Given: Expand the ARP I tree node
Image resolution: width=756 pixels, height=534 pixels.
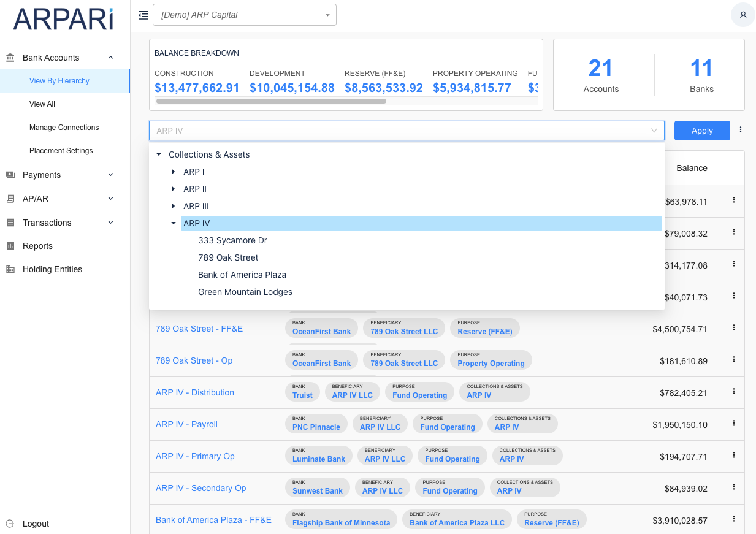Looking at the screenshot, I should (x=174, y=172).
